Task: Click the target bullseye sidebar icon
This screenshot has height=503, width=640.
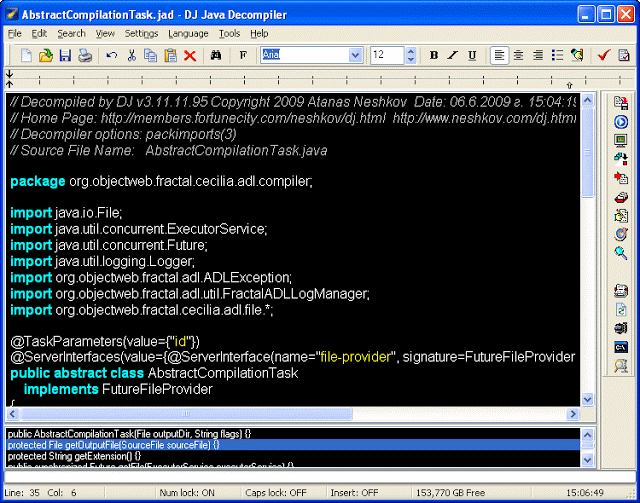Action: click(x=621, y=234)
